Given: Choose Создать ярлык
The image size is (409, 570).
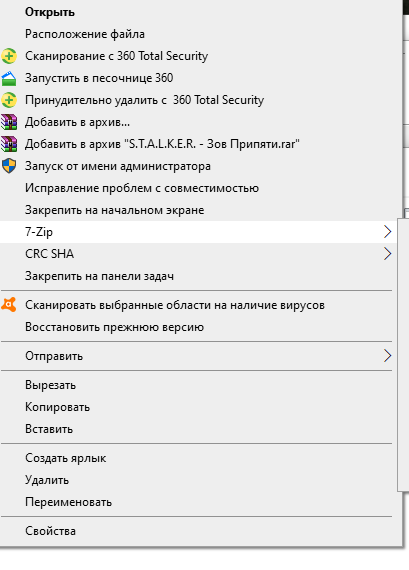Looking at the screenshot, I should pyautogui.click(x=65, y=458).
